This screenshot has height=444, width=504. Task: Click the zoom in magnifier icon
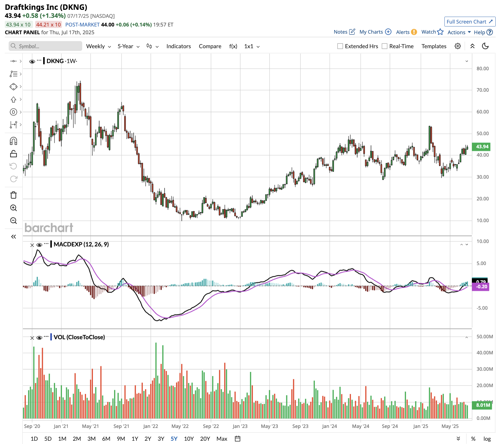(13, 208)
